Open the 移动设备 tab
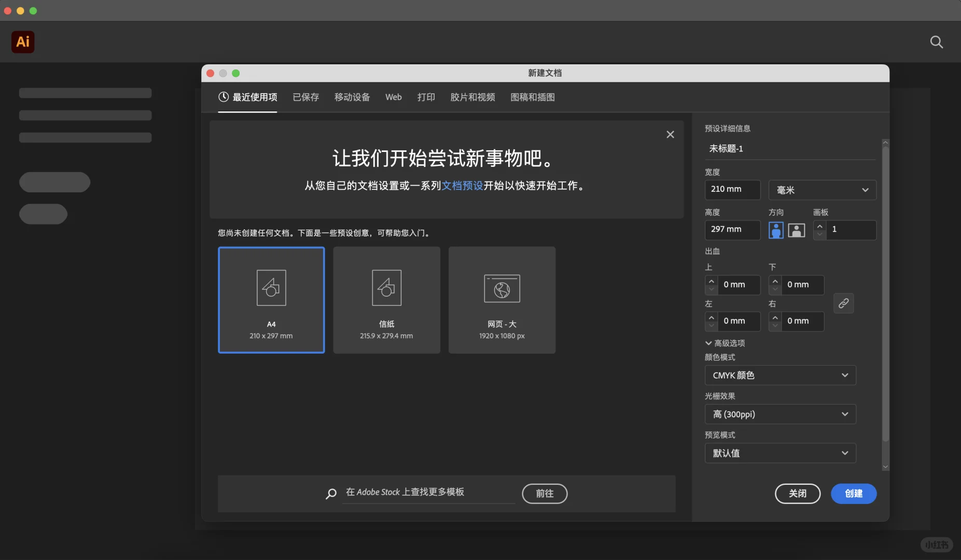The height and width of the screenshot is (560, 961). [x=352, y=97]
